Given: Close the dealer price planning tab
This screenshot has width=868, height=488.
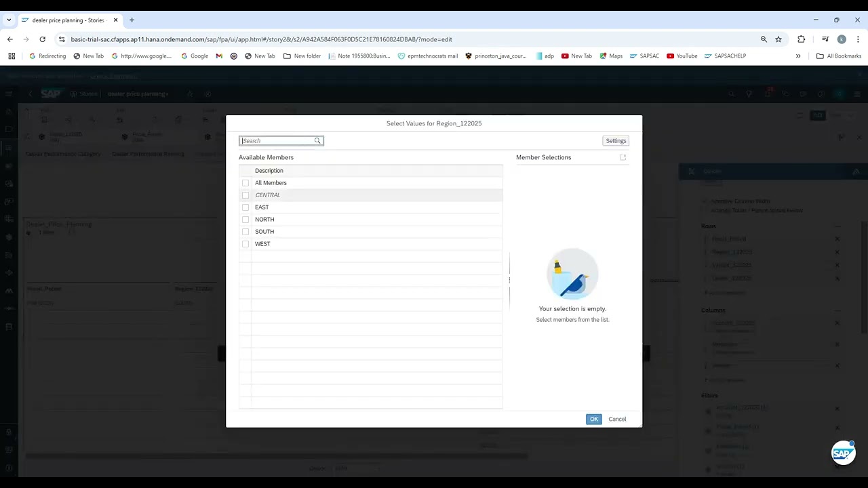Looking at the screenshot, I should [115, 20].
